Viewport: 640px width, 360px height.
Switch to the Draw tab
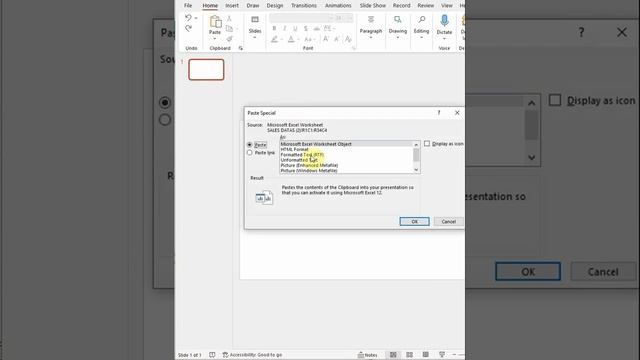point(253,5)
